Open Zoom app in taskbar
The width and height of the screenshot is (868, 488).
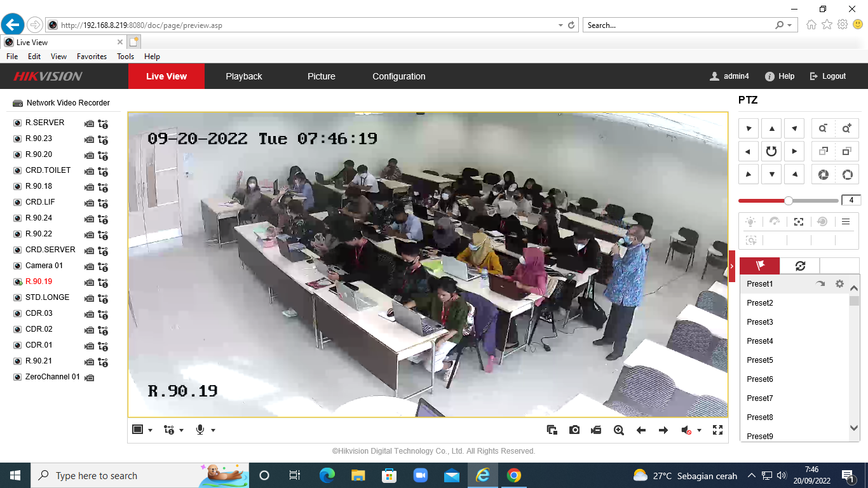420,475
